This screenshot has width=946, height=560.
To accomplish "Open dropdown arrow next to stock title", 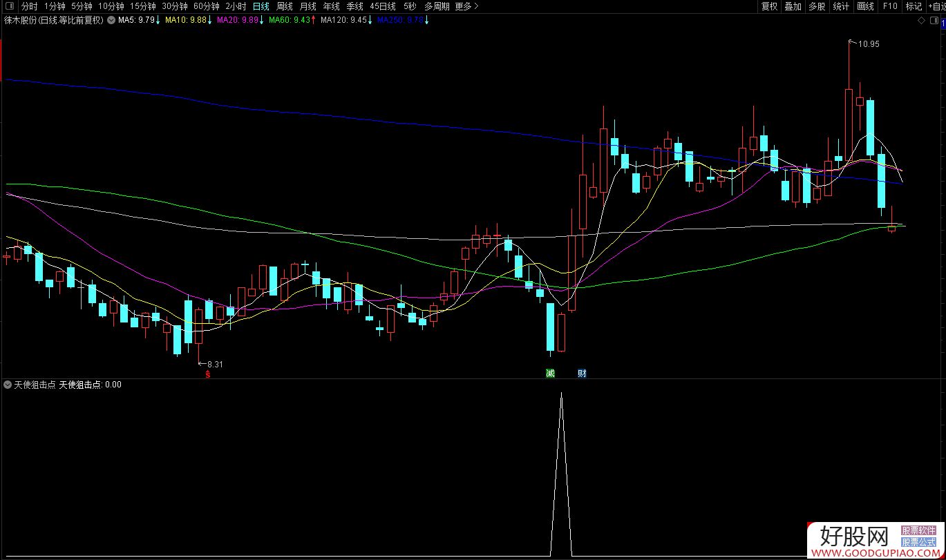I will click(x=111, y=20).
